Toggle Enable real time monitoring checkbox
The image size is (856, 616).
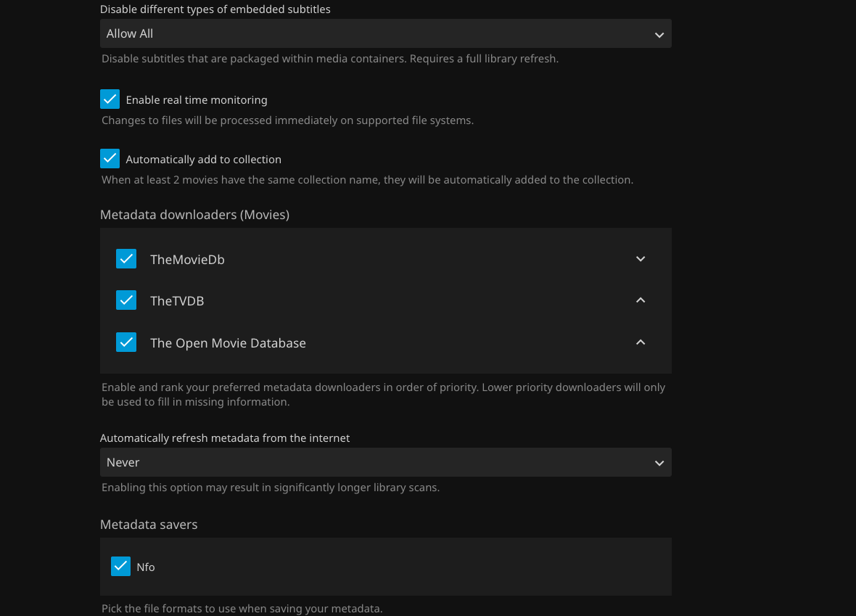click(110, 99)
